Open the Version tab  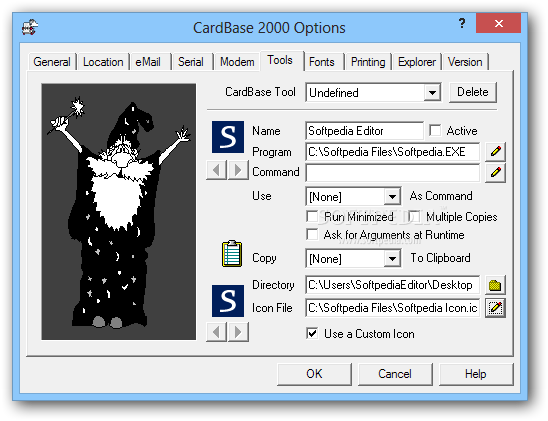pyautogui.click(x=465, y=62)
